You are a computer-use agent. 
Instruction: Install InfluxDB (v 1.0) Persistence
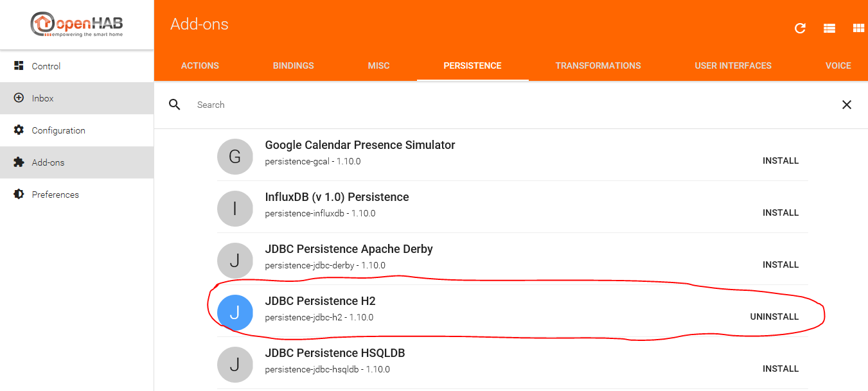[781, 213]
